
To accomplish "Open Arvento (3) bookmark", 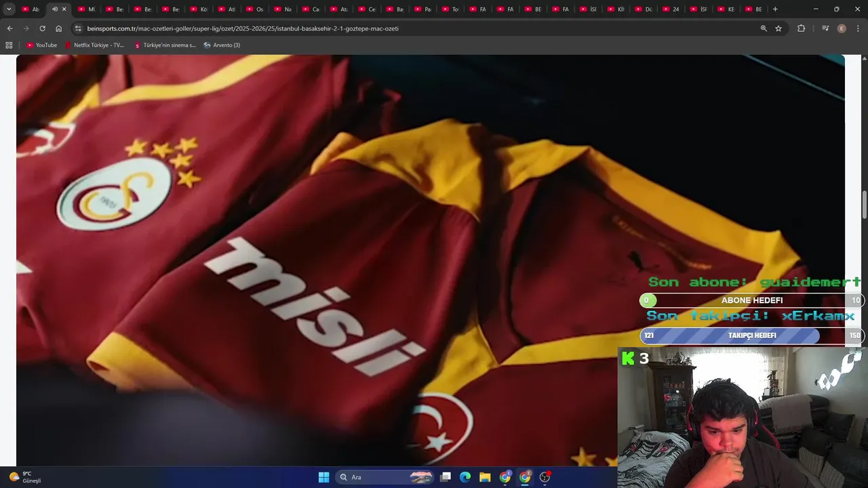I will coord(222,45).
